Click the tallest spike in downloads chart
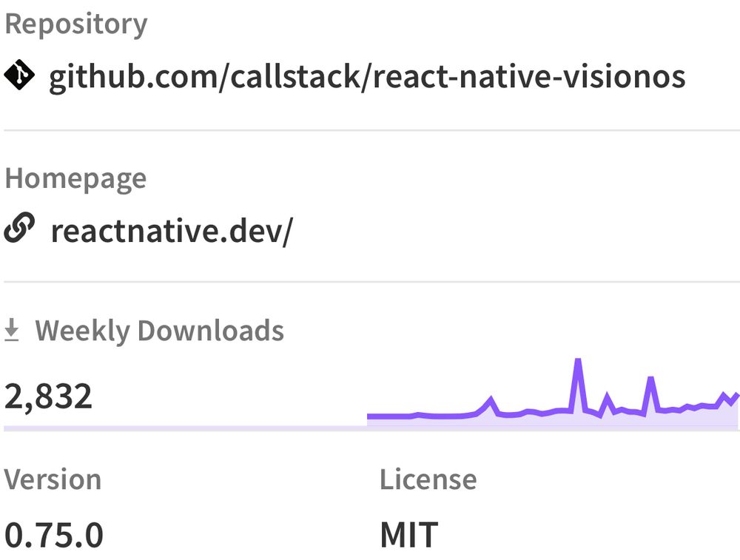Image resolution: width=740 pixels, height=560 pixels. (x=578, y=361)
